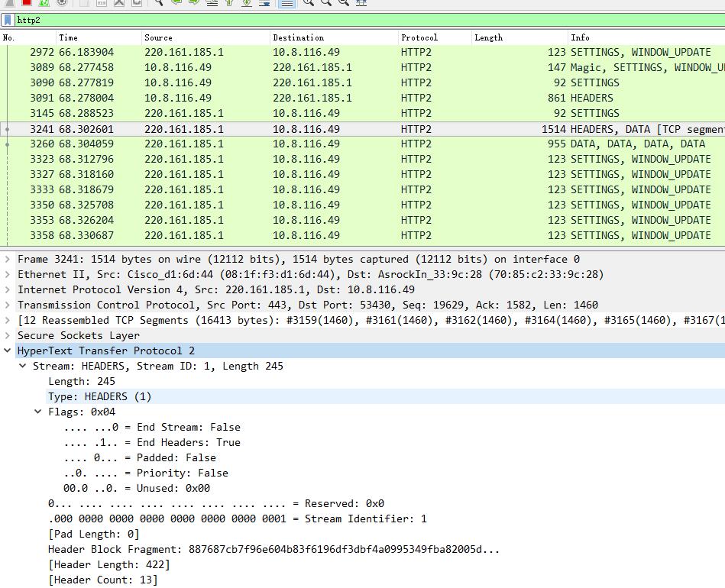Stop the running capture with red square
The image size is (725, 588).
click(26, 2)
